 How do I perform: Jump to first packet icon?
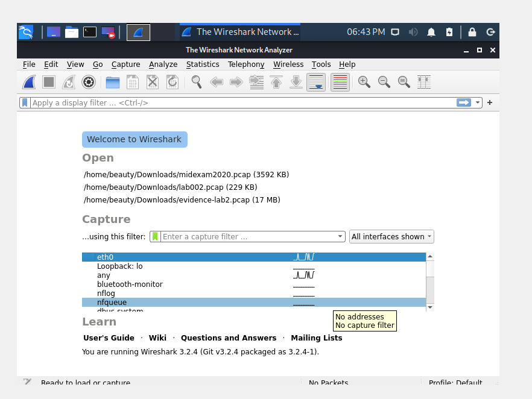coord(276,83)
